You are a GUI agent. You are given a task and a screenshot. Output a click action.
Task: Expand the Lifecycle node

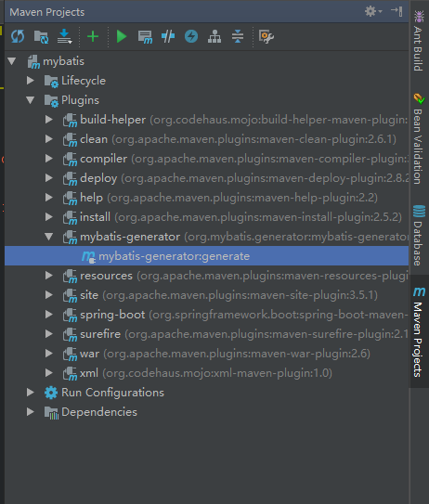tap(31, 81)
